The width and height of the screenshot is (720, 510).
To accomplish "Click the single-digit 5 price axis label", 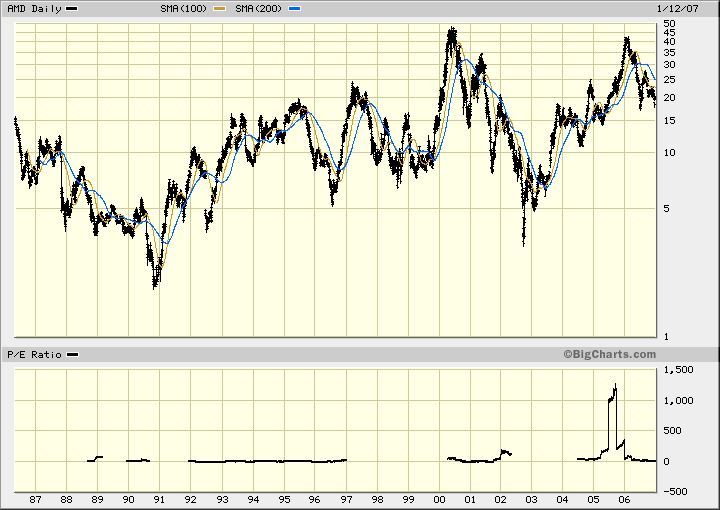I will tap(666, 209).
